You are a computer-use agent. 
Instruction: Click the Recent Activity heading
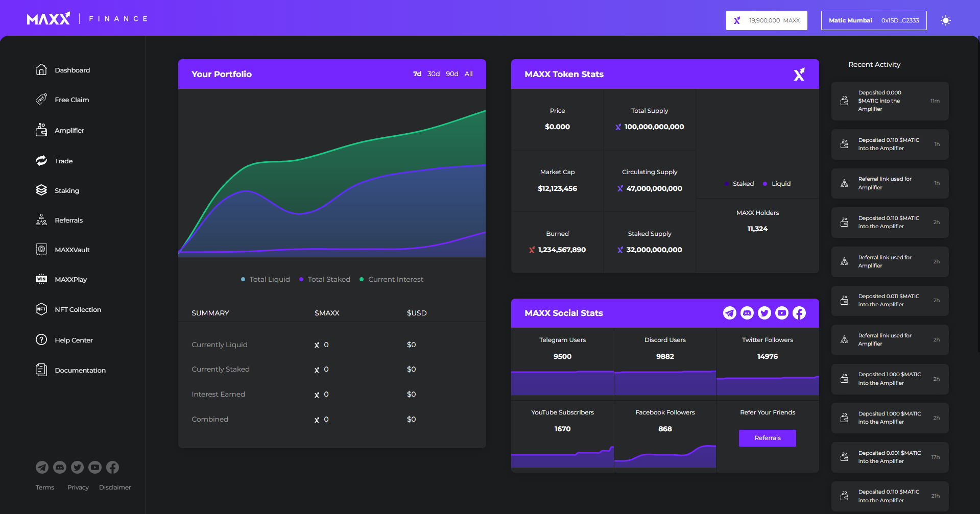pyautogui.click(x=874, y=64)
